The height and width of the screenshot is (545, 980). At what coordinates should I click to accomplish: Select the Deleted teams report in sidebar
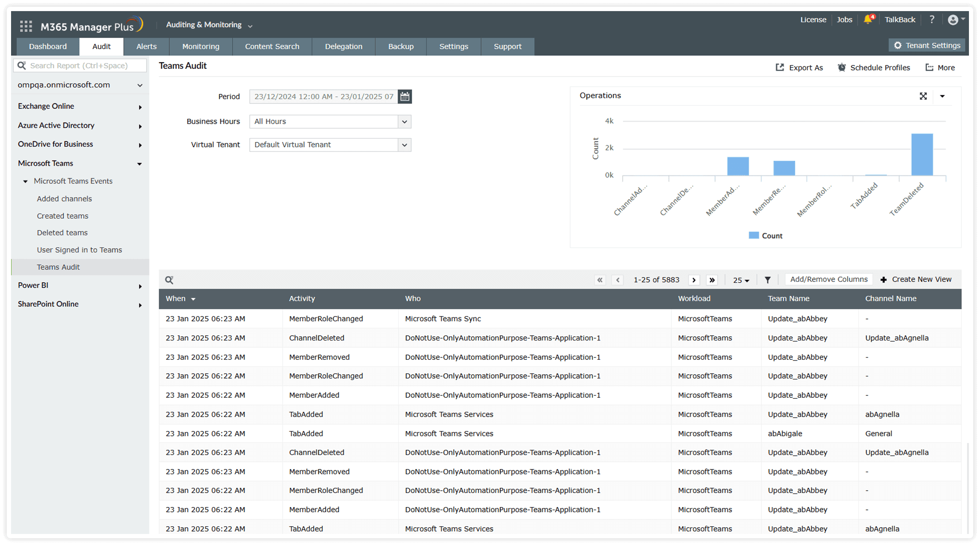(x=62, y=232)
